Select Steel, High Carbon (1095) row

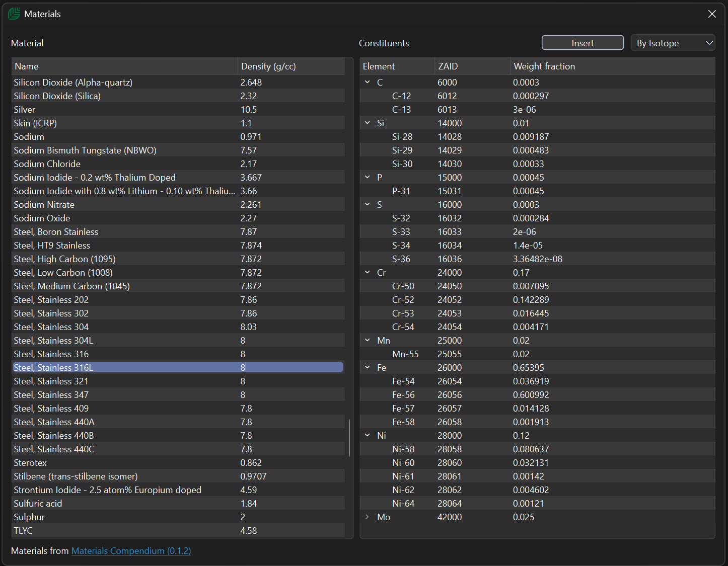tap(178, 259)
